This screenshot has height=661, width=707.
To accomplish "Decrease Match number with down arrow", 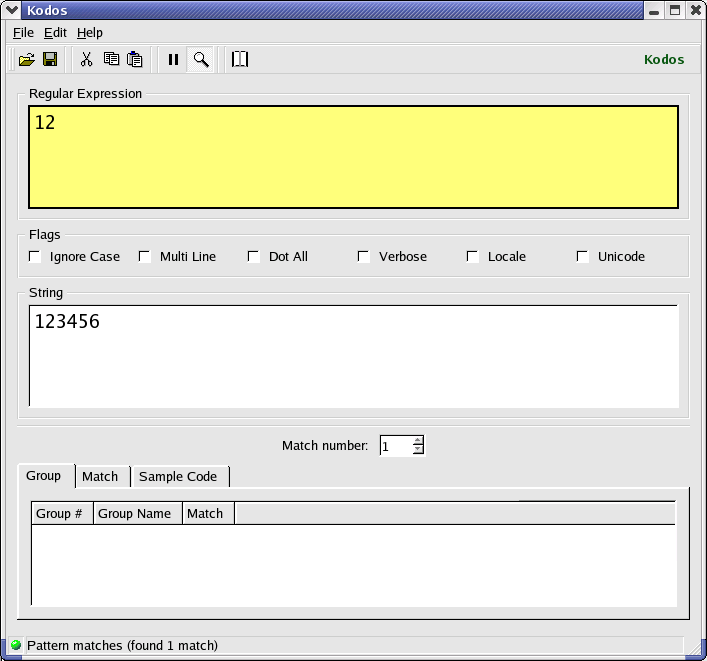I will pyautogui.click(x=418, y=450).
